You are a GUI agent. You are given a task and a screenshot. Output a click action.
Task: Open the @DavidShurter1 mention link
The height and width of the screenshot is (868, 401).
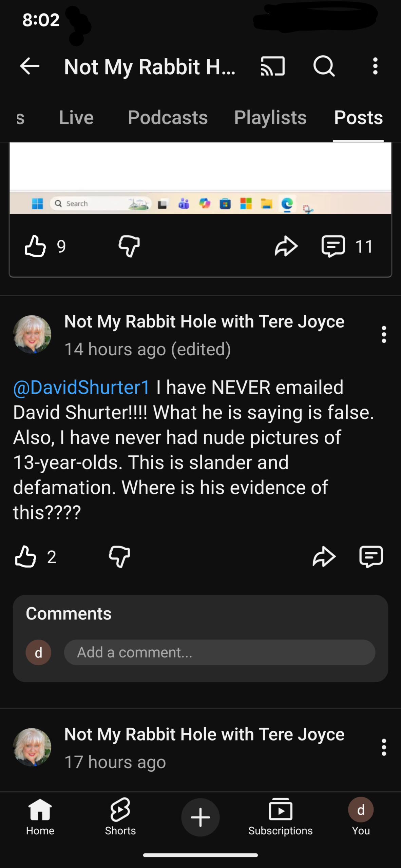(81, 388)
